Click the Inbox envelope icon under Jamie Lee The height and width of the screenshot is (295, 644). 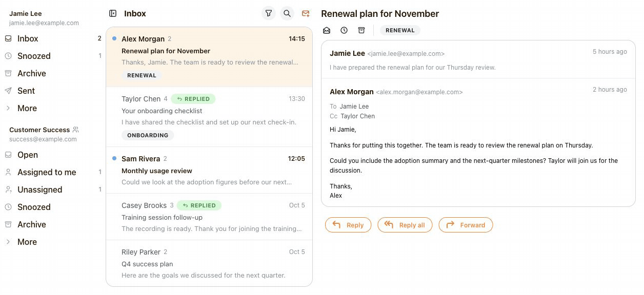pyautogui.click(x=8, y=38)
